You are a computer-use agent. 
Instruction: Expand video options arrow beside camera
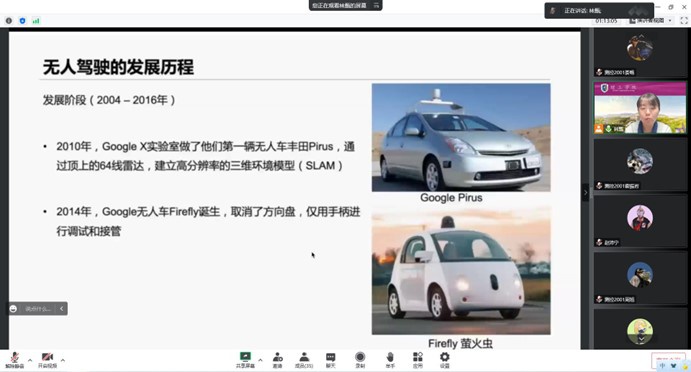coord(63,360)
